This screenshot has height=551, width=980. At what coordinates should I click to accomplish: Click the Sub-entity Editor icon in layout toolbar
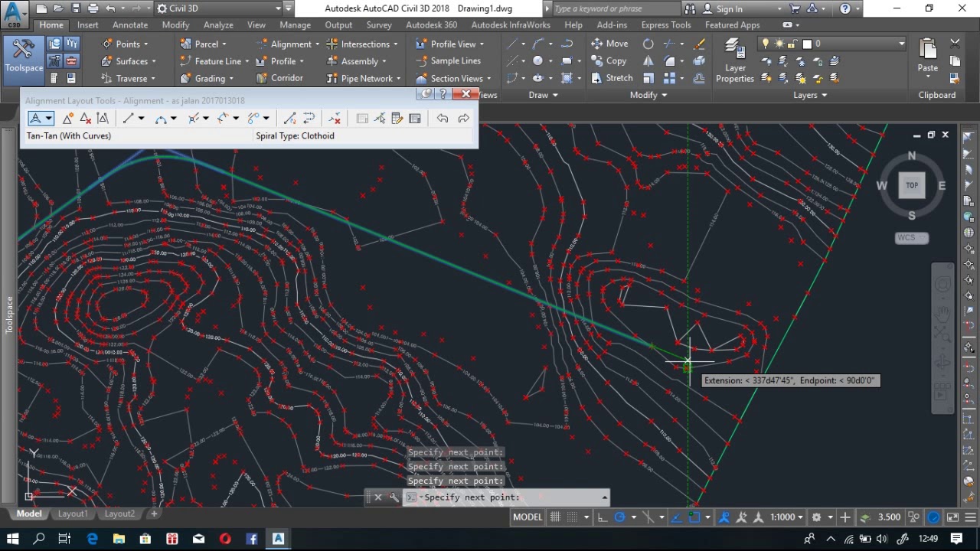coord(397,118)
